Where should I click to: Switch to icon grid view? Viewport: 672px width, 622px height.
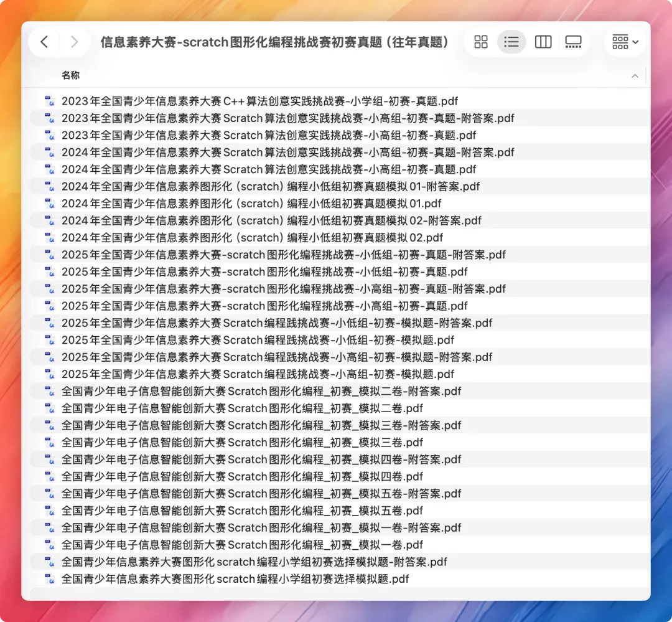pyautogui.click(x=481, y=42)
